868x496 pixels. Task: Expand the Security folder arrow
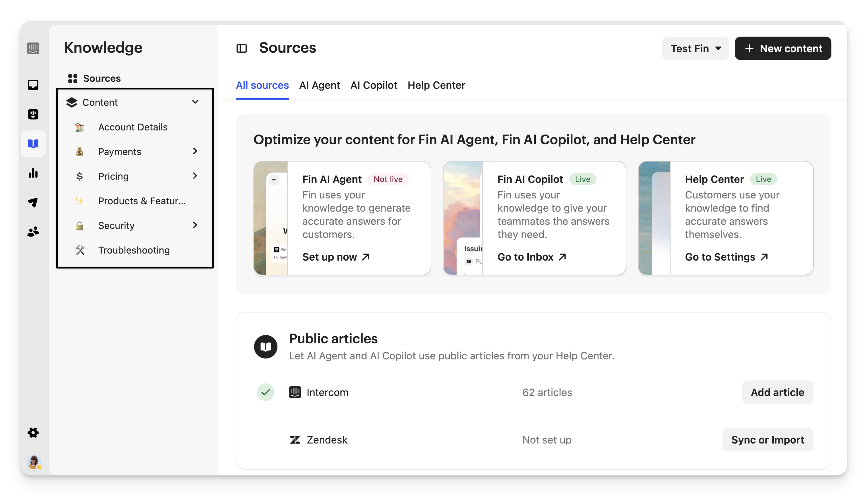pos(195,225)
